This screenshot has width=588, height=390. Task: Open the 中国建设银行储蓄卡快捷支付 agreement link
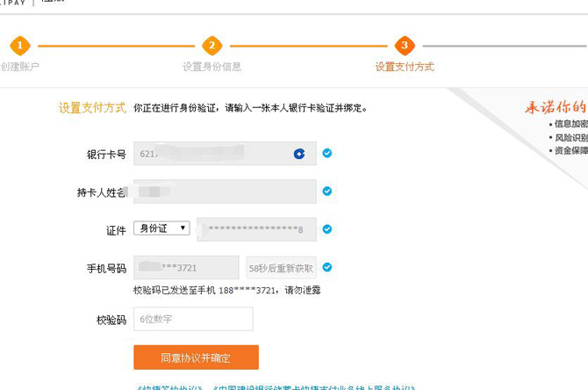pyautogui.click(x=314, y=387)
